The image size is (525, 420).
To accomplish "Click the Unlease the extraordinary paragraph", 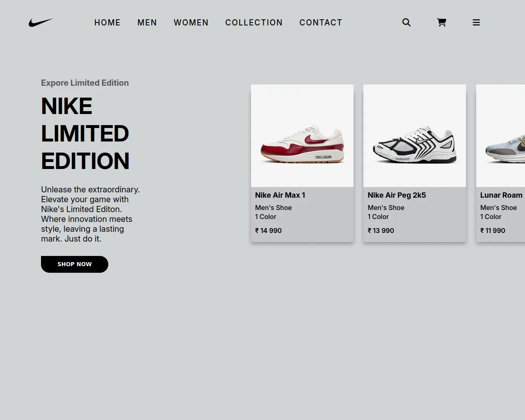I will [x=91, y=214].
